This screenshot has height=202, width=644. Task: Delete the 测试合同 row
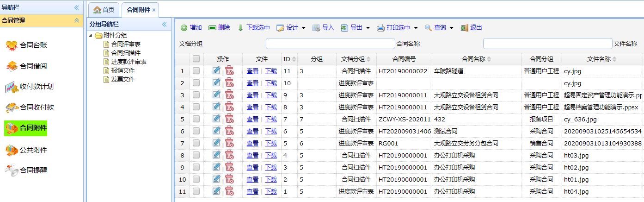(229, 131)
